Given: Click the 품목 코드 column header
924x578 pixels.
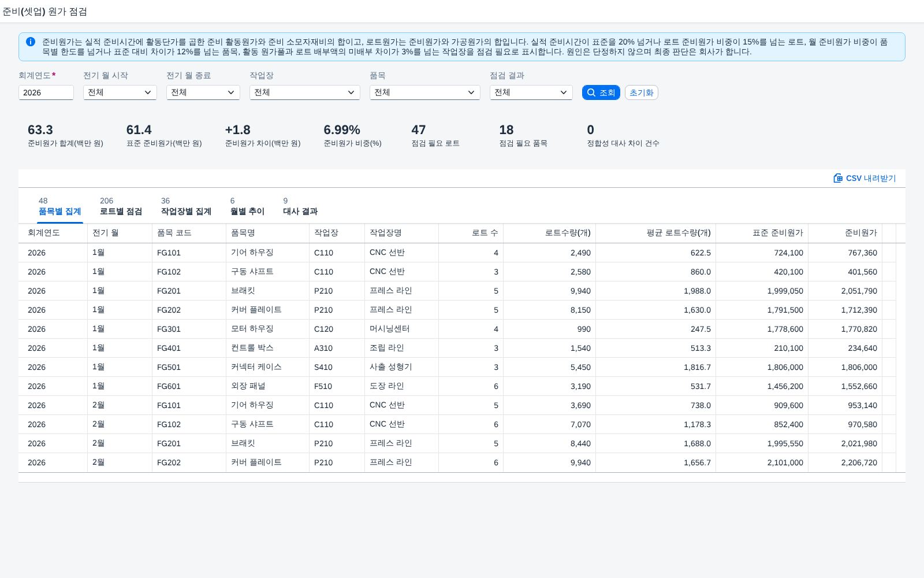Looking at the screenshot, I should (189, 233).
